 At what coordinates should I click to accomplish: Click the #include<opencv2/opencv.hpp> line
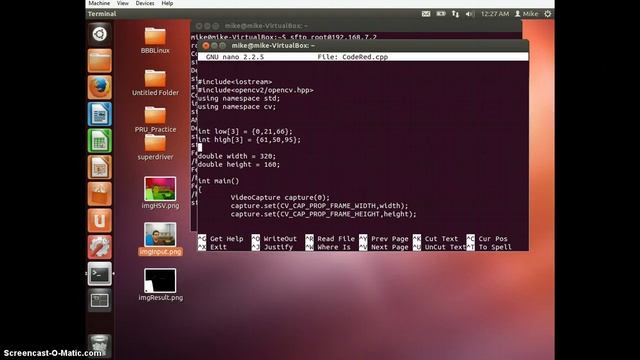click(256, 90)
